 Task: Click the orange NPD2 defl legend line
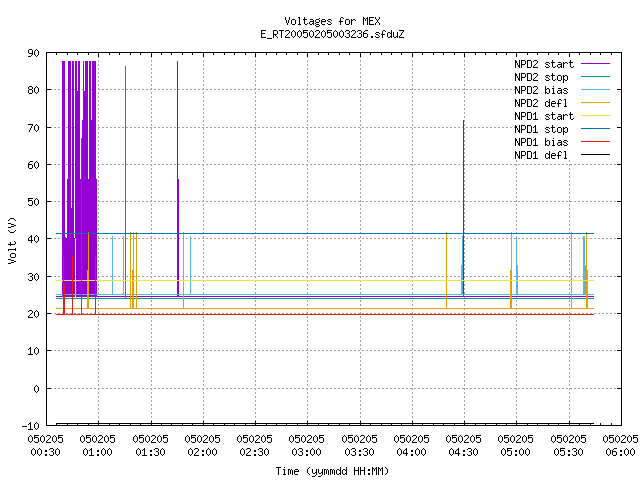(x=595, y=102)
